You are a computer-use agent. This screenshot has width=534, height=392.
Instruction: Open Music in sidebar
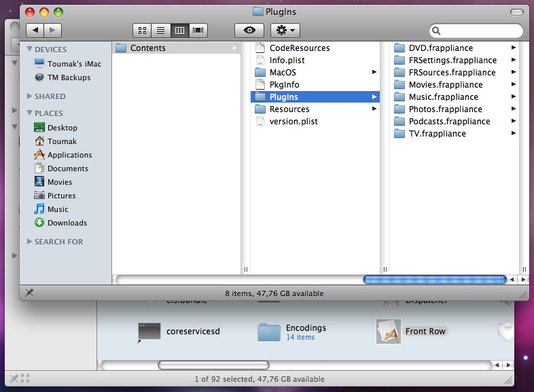click(52, 209)
